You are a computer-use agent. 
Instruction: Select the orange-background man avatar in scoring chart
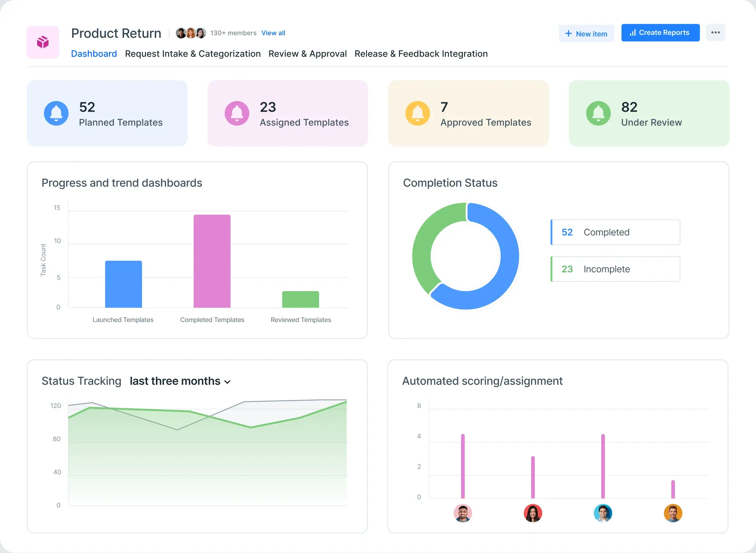tap(673, 513)
